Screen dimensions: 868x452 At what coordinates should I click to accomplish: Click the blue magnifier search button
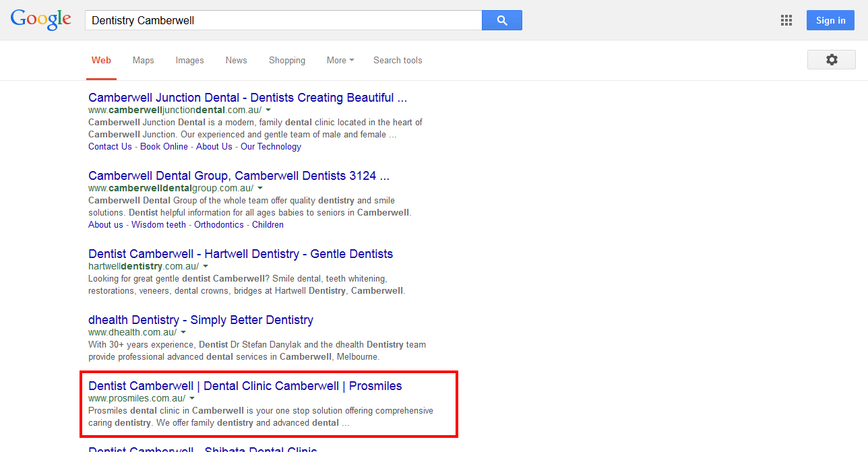[502, 20]
